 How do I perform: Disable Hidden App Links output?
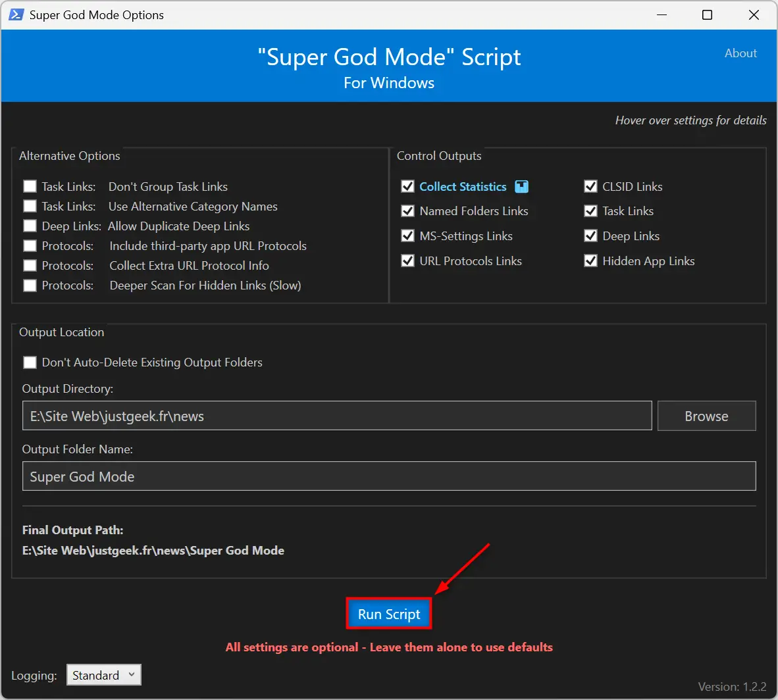click(590, 261)
